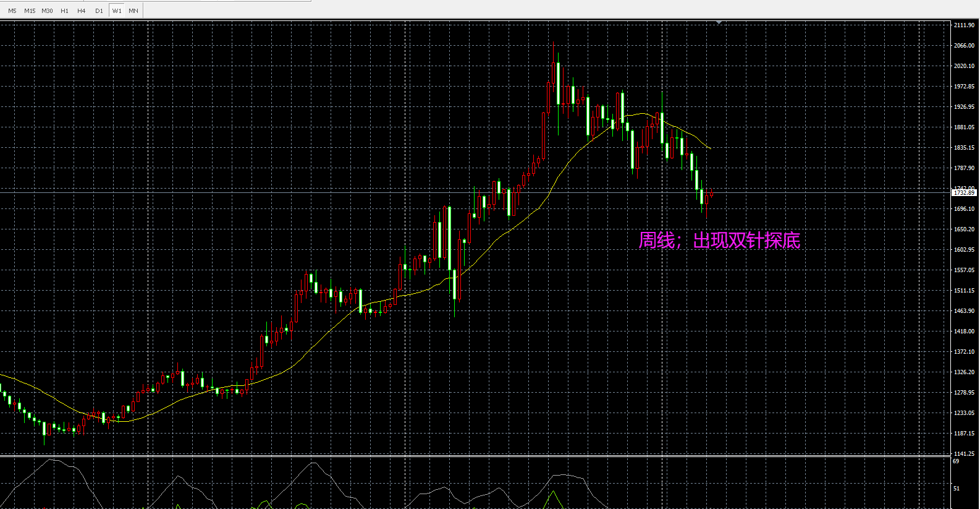Switch to the M30 timeframe
This screenshot has width=980, height=509.
click(x=48, y=11)
